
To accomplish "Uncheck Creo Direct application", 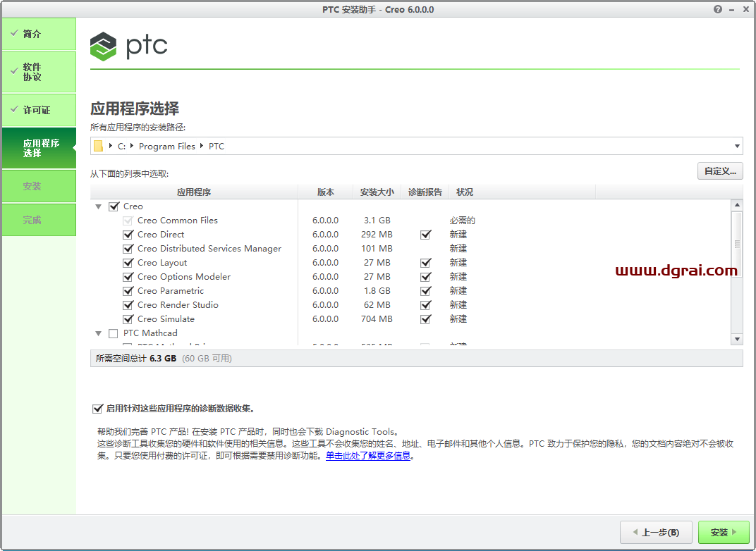I will [128, 235].
